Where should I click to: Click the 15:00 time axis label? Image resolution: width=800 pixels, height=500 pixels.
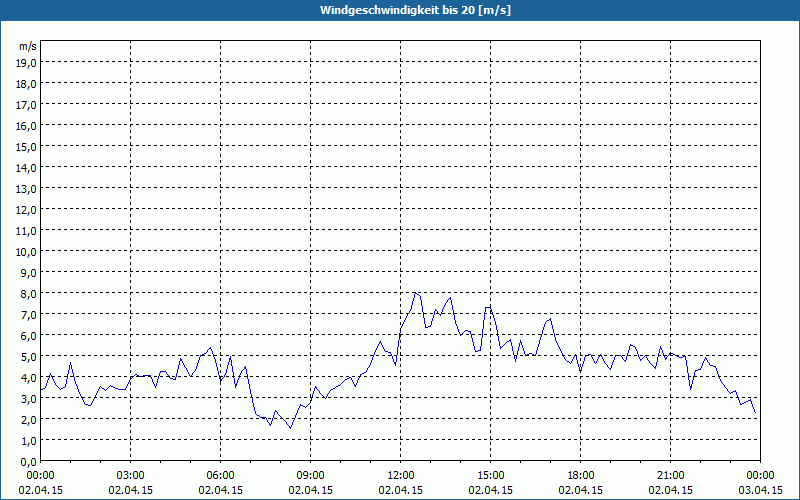tap(490, 476)
